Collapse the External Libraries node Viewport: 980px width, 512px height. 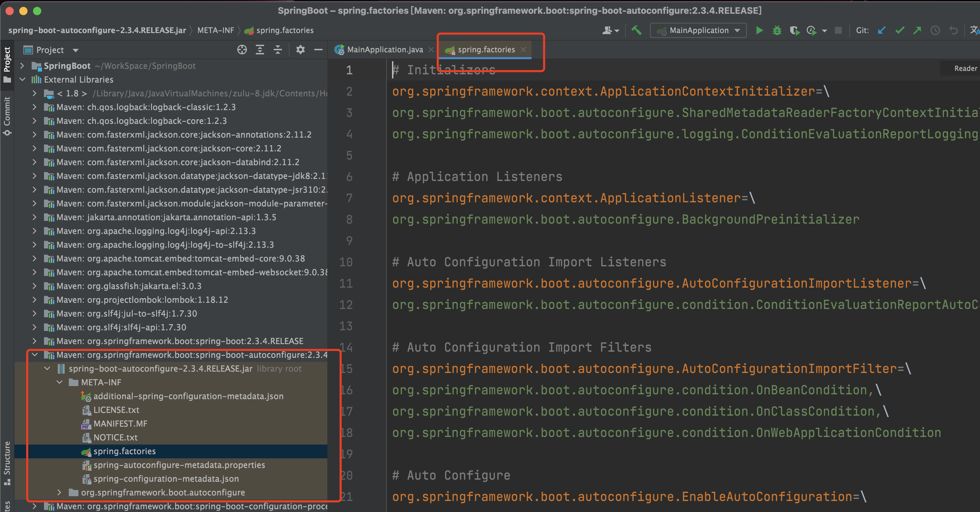(22, 79)
